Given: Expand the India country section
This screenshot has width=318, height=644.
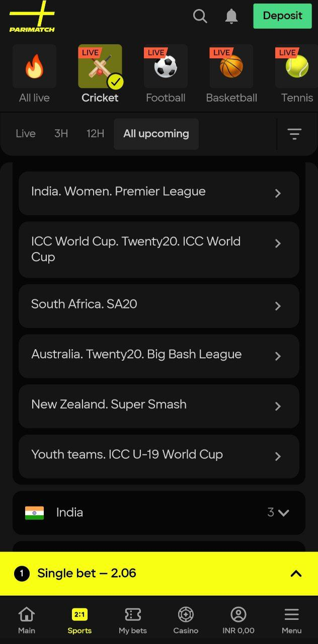Looking at the screenshot, I should tap(283, 512).
